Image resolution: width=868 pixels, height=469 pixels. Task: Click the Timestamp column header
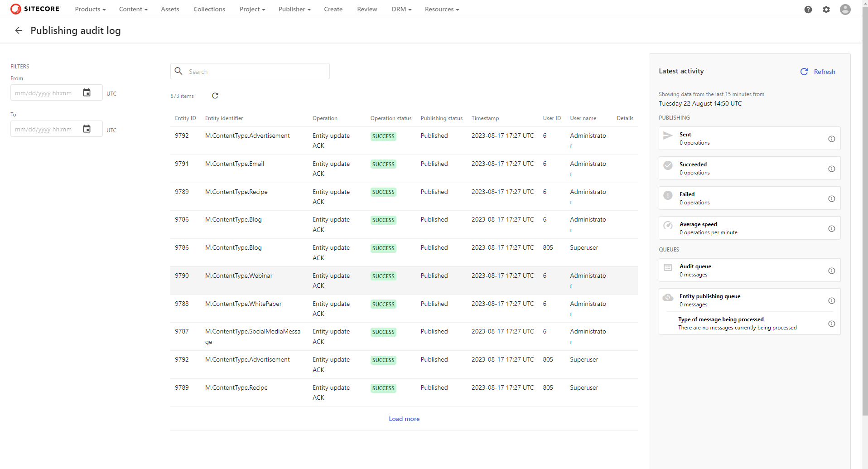coord(485,118)
